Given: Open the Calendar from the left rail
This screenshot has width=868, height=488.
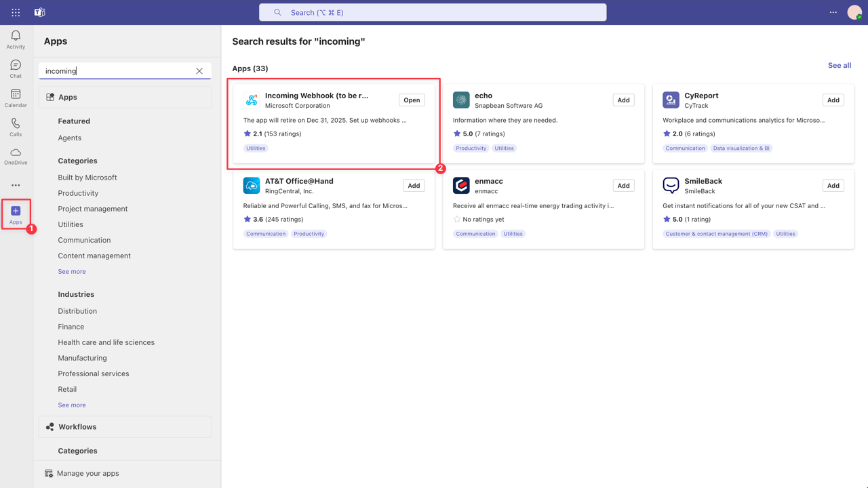Looking at the screenshot, I should pyautogui.click(x=15, y=96).
